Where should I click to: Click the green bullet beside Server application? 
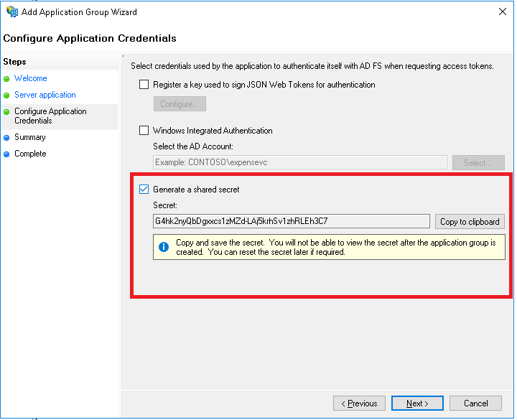click(x=7, y=95)
